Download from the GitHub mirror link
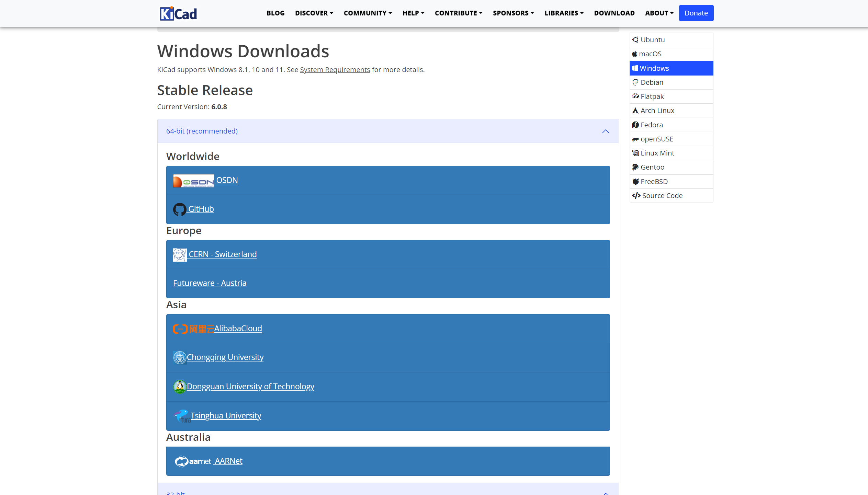Screen dimensions: 868x495 point(201,209)
